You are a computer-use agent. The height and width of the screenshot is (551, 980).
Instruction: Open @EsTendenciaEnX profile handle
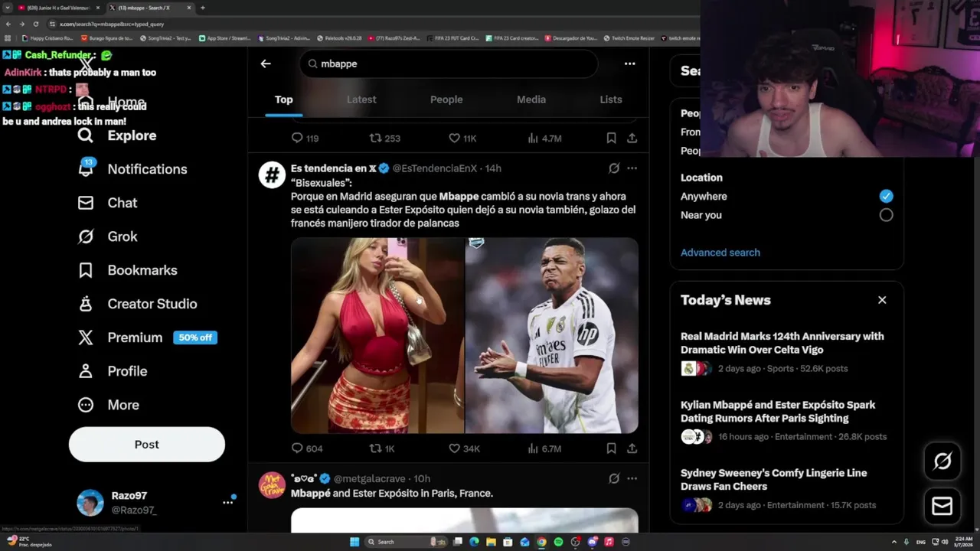[x=434, y=168]
